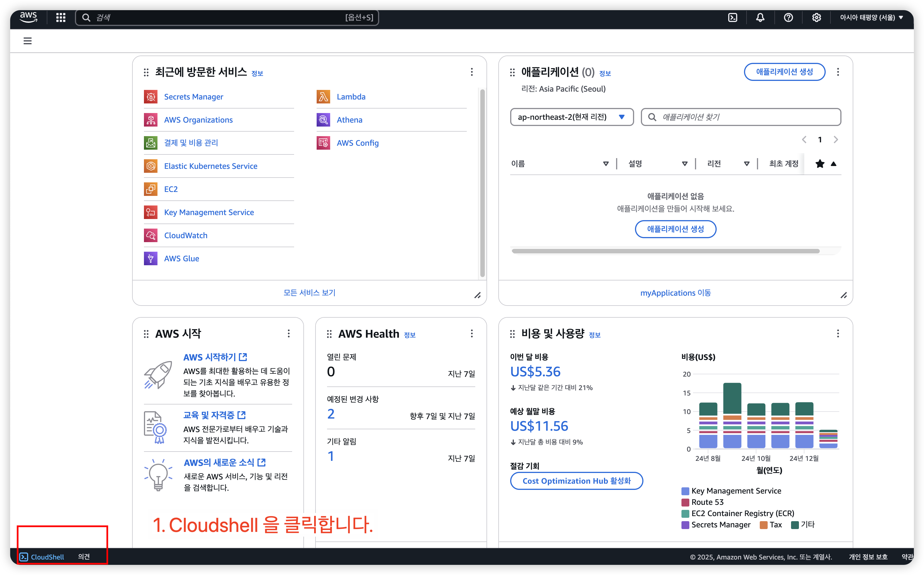Open the settings gear icon

click(816, 17)
